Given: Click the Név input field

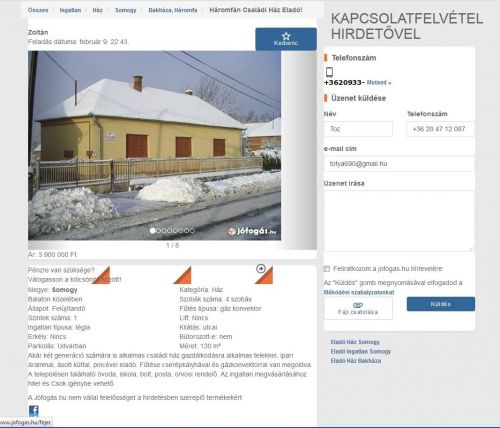Looking at the screenshot, I should 358,129.
